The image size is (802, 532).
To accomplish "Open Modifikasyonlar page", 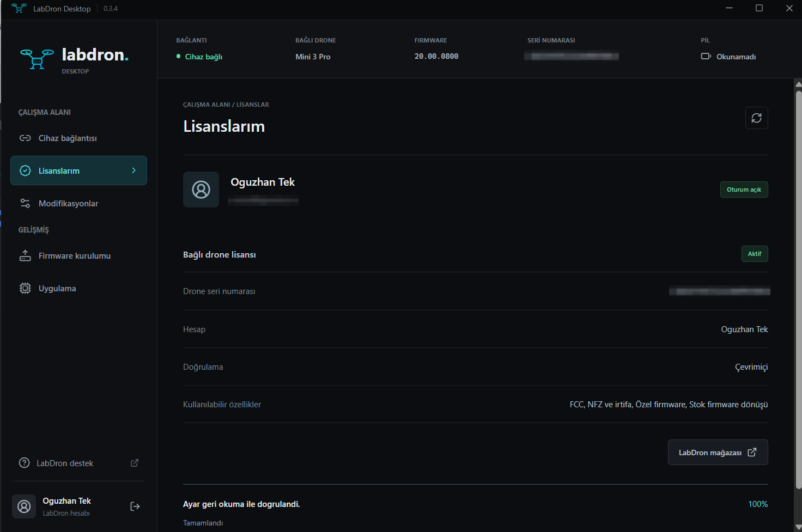I will 78,204.
